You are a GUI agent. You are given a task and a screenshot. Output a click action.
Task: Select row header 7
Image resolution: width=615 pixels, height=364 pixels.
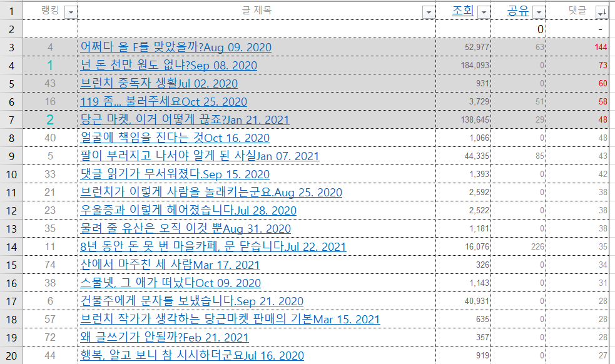(x=11, y=119)
